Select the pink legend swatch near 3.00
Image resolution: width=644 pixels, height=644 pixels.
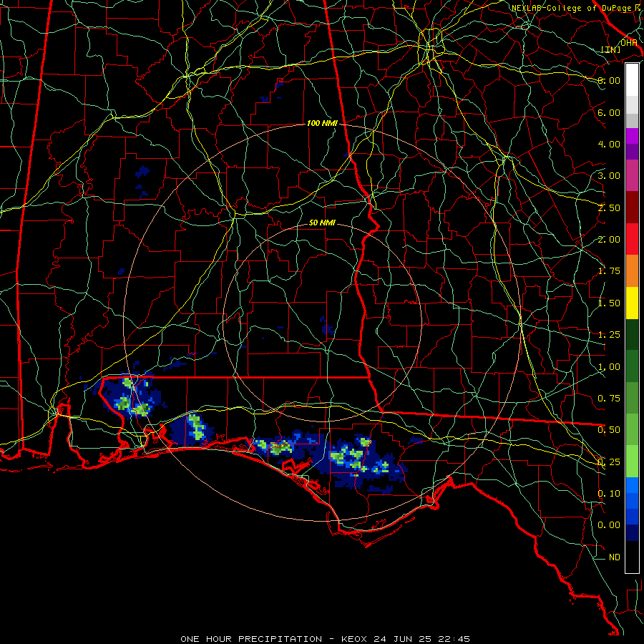click(632, 175)
